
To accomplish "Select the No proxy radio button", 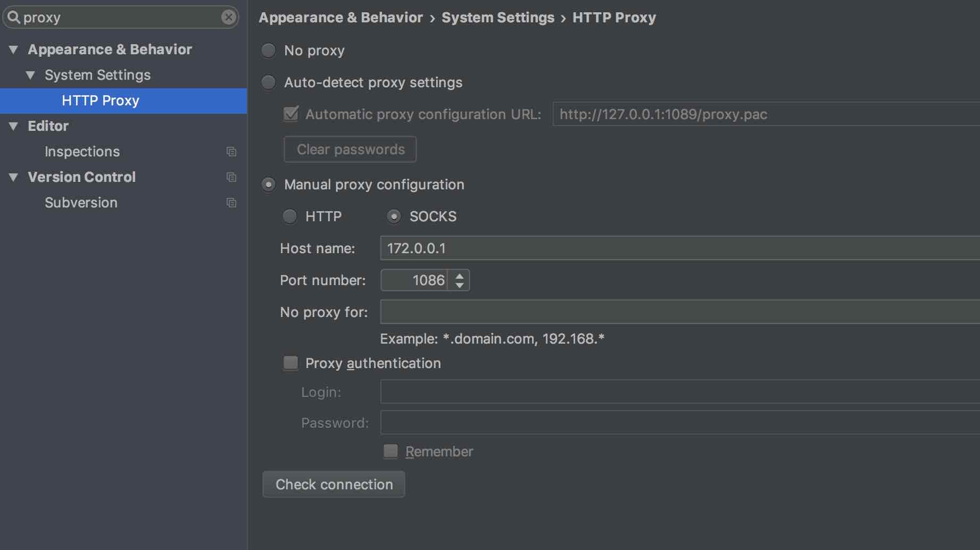I will coord(268,51).
